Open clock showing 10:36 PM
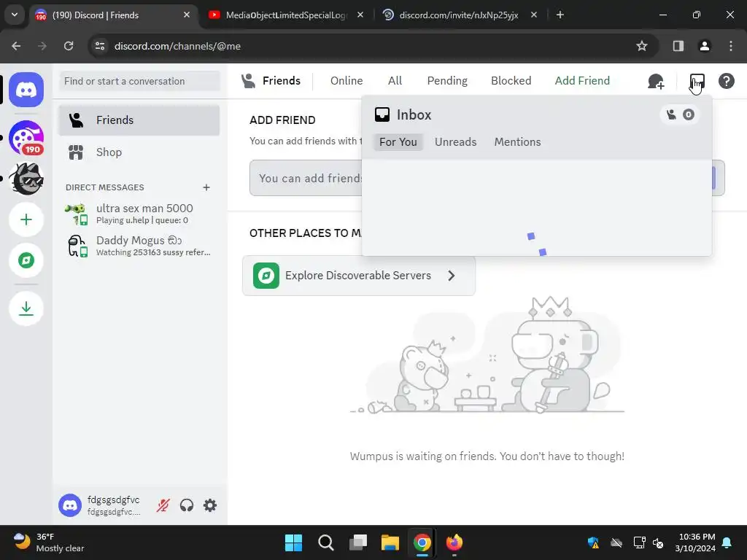Screen dimensions: 747x560 click(x=695, y=542)
